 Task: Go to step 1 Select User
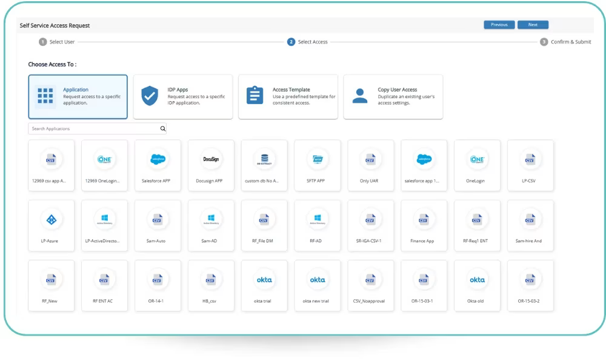[x=57, y=42]
